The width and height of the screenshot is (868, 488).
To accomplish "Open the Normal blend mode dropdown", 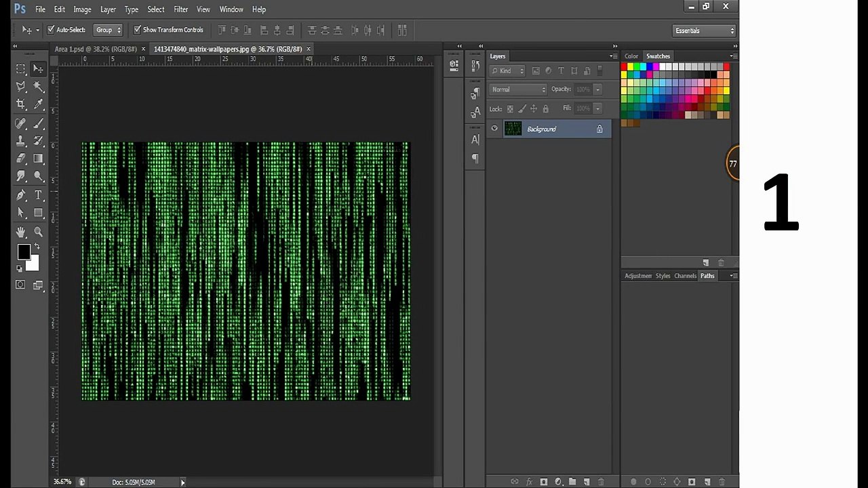I will (x=518, y=89).
